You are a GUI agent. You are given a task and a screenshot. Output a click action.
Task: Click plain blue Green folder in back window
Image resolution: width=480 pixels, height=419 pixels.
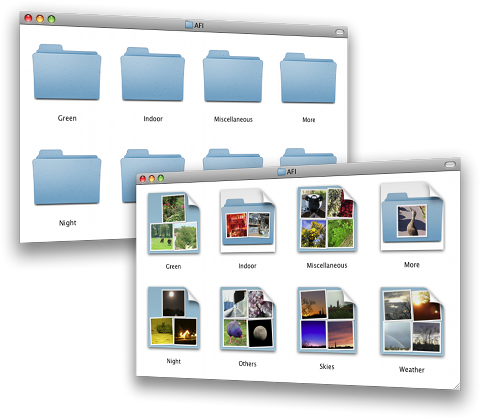click(x=67, y=72)
